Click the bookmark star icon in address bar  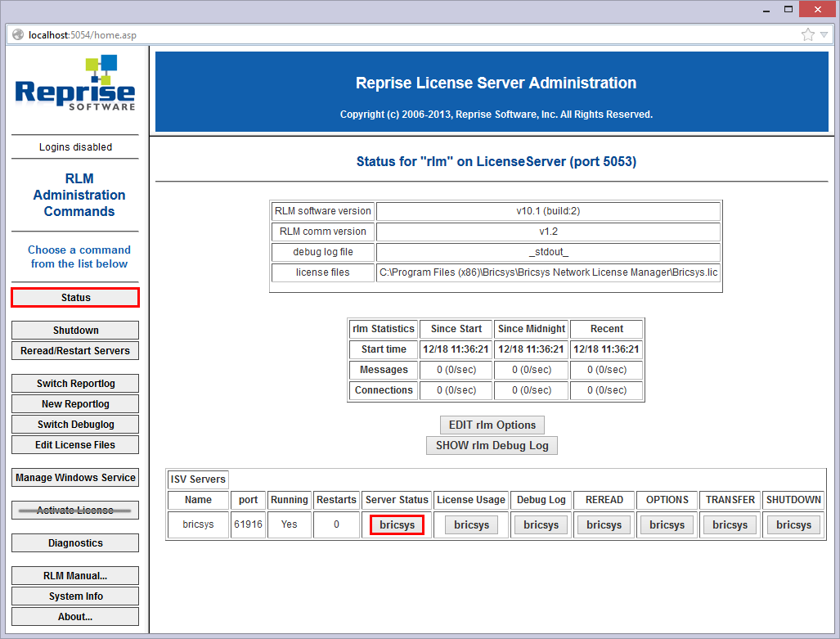tap(808, 34)
